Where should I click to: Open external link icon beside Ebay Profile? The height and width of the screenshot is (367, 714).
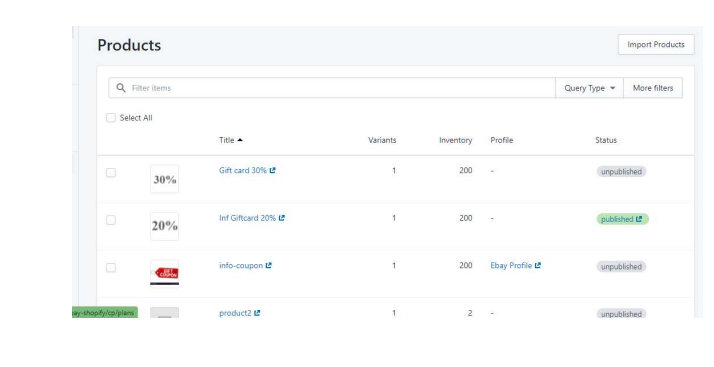538,265
